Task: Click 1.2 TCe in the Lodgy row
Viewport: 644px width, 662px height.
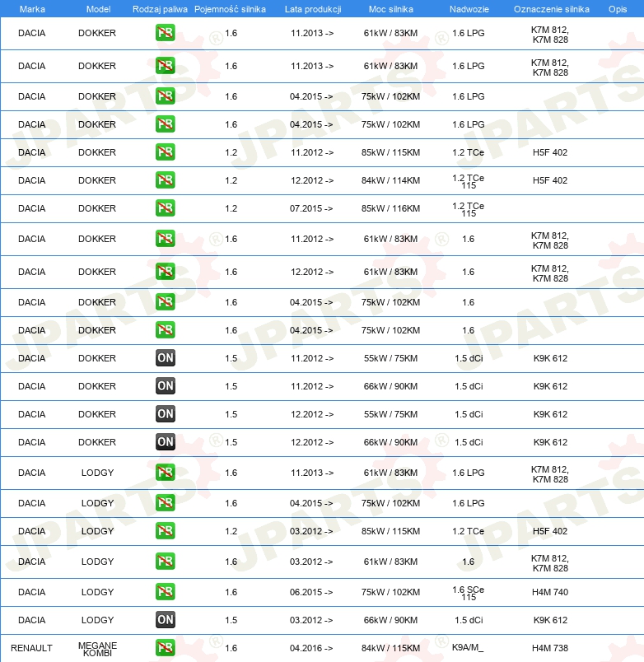Action: click(x=469, y=531)
